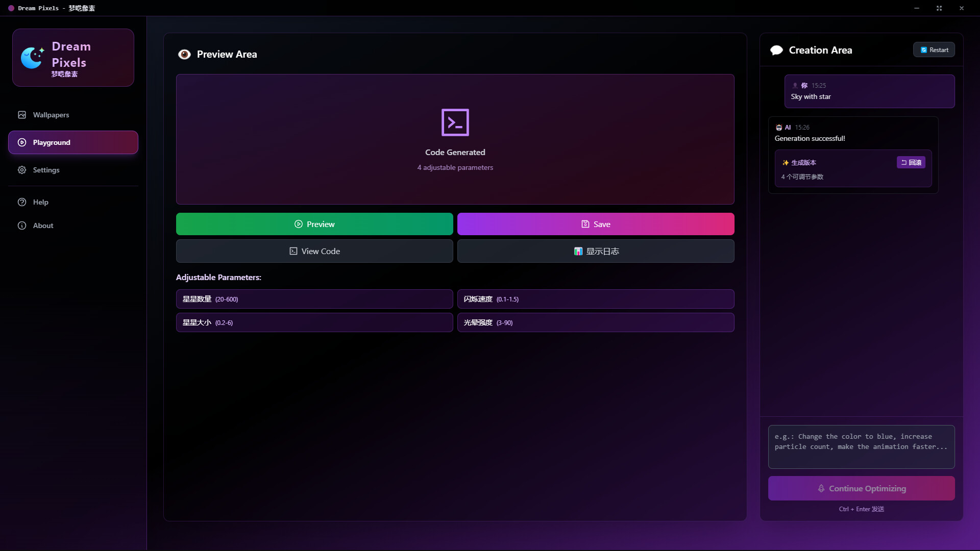Screen dimensions: 980x551
Task: Click the optimization prompt input field
Action: 861,446
